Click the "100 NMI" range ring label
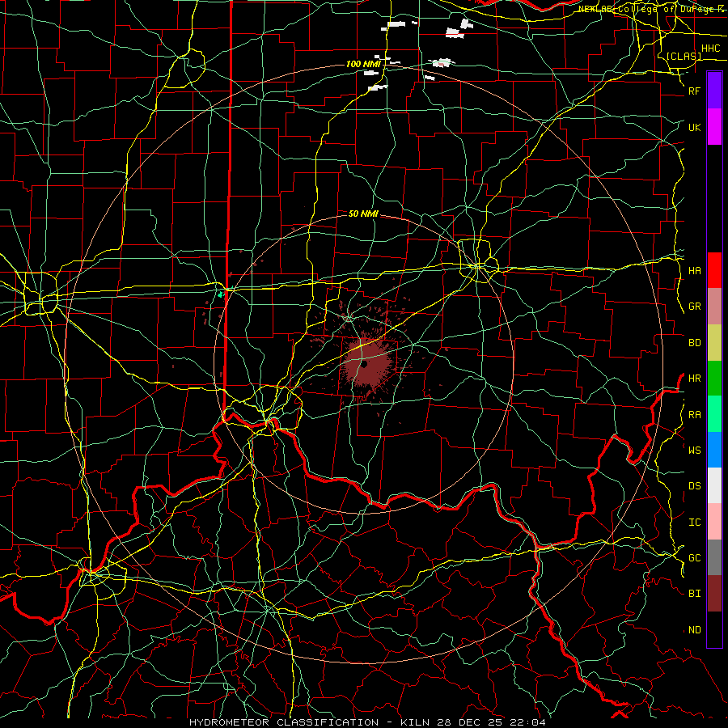728x728 pixels. (363, 64)
